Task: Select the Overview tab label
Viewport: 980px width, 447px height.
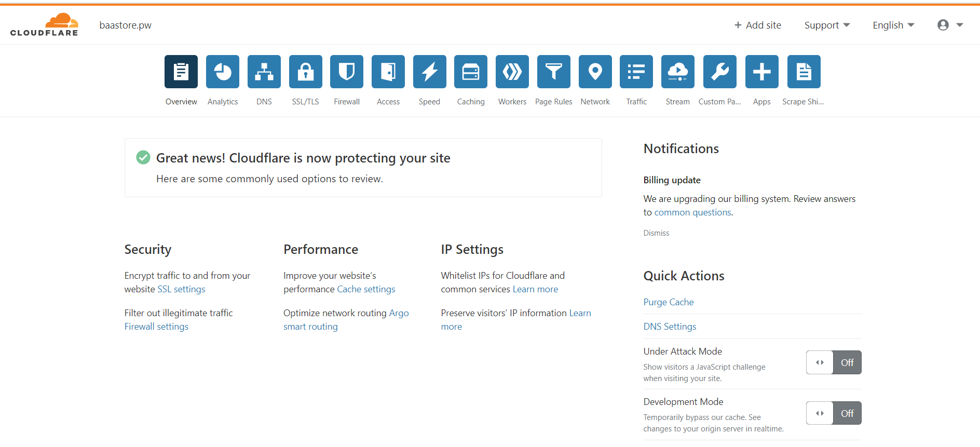Action: pyautogui.click(x=181, y=102)
